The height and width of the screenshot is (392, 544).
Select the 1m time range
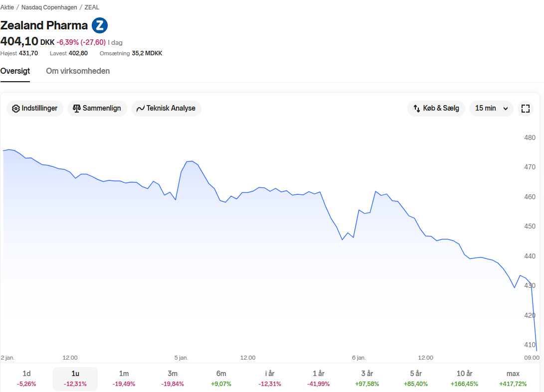point(124,379)
